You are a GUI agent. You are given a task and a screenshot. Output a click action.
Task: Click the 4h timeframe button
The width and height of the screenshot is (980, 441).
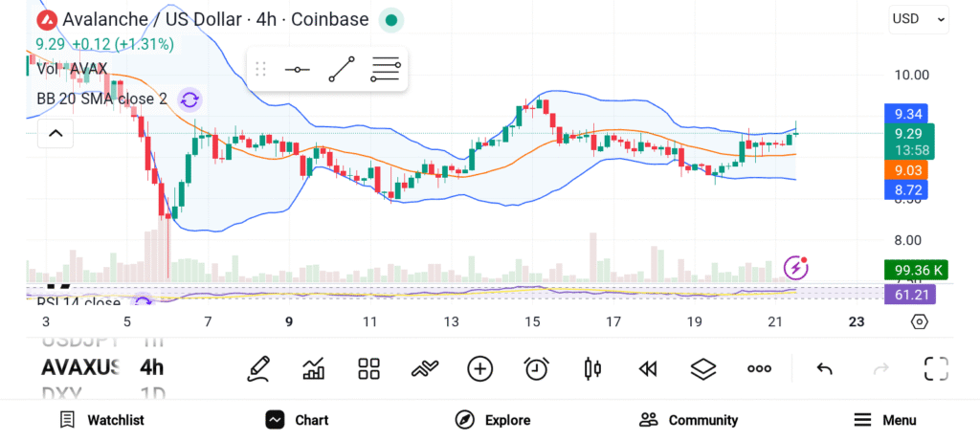(x=151, y=367)
